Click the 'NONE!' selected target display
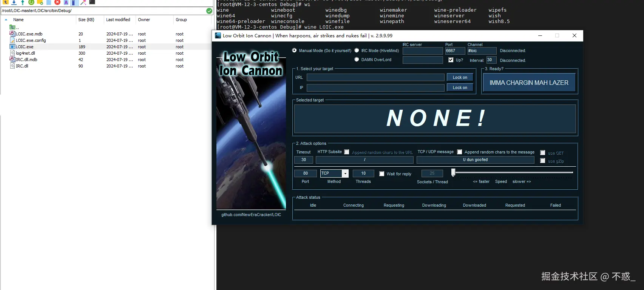The height and width of the screenshot is (290, 644). [x=435, y=119]
